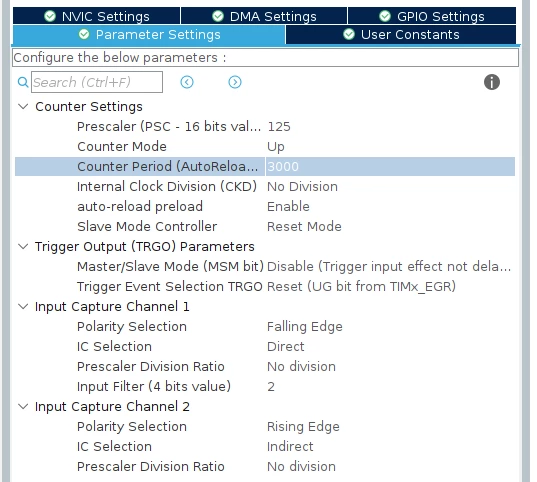
Task: Select the Master/Slave Mode (MSM bit) label
Action: 171,267
